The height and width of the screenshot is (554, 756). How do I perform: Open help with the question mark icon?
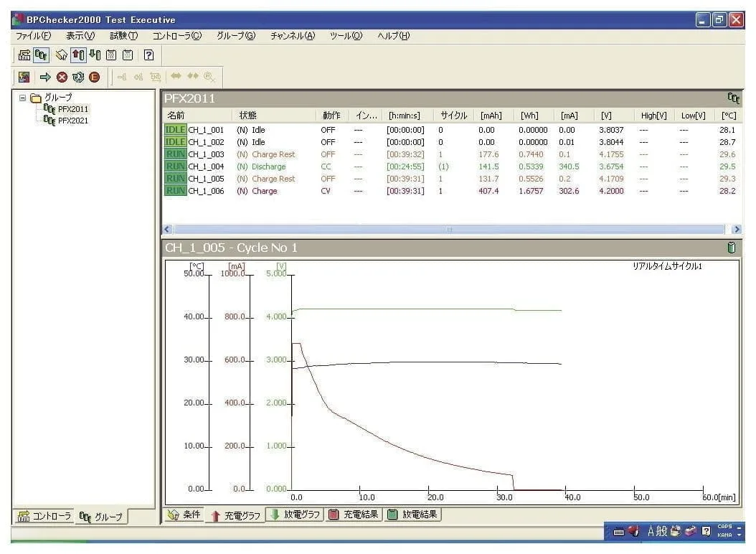click(148, 55)
